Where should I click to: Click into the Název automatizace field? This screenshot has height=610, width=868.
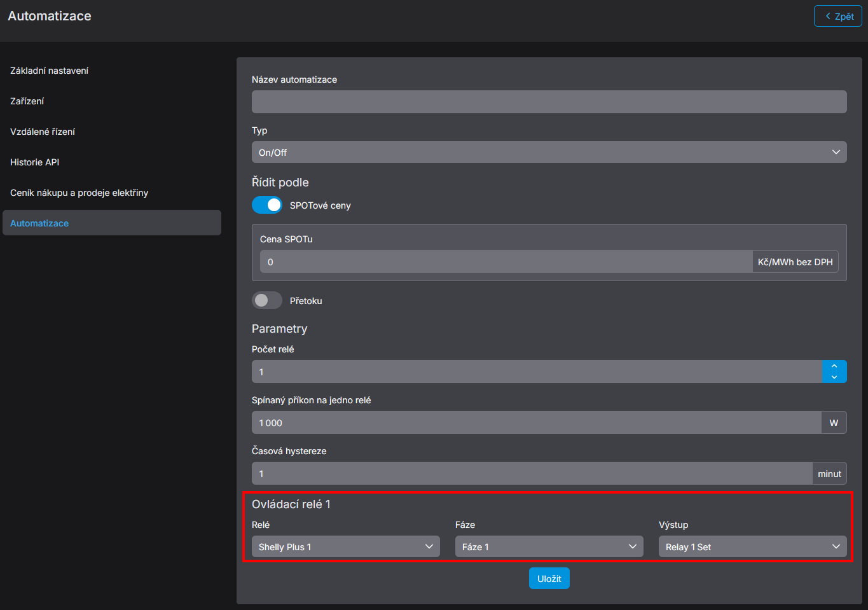click(549, 102)
